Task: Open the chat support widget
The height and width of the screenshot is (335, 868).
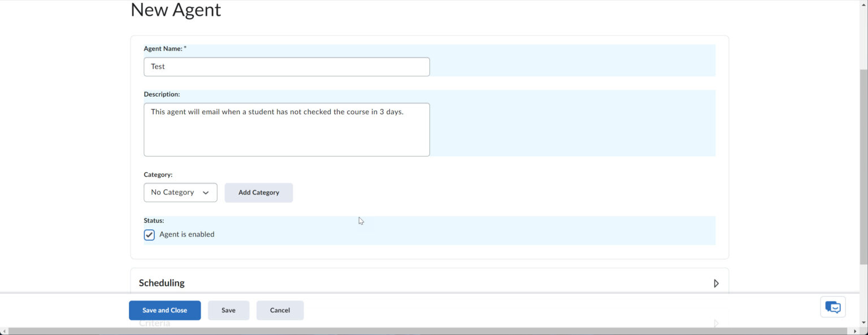Action: [832, 306]
